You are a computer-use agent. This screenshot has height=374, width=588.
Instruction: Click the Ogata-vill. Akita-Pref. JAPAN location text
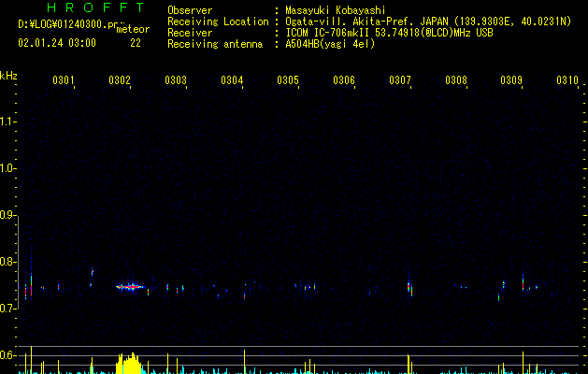(428, 22)
